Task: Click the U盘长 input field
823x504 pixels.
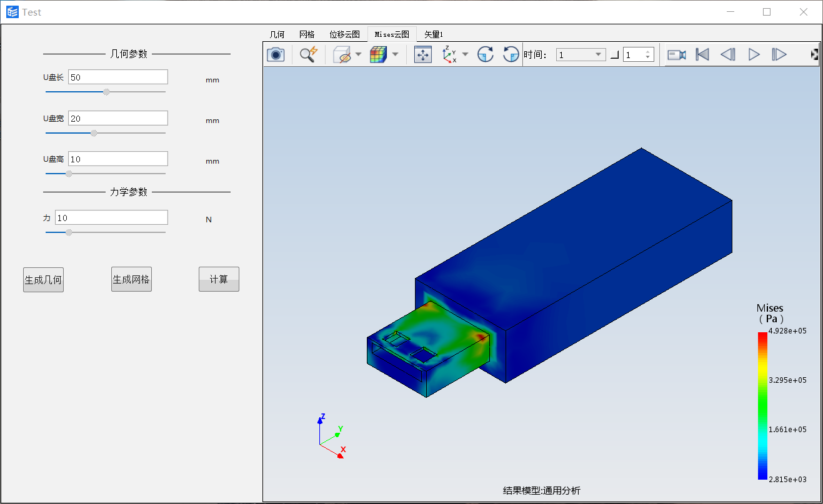Action: click(118, 77)
